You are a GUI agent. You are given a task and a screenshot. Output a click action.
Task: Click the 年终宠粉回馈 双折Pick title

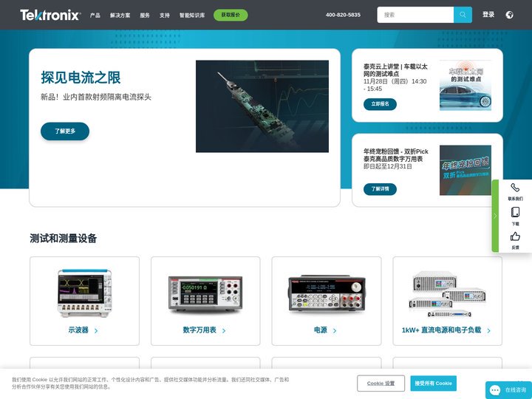395,155
